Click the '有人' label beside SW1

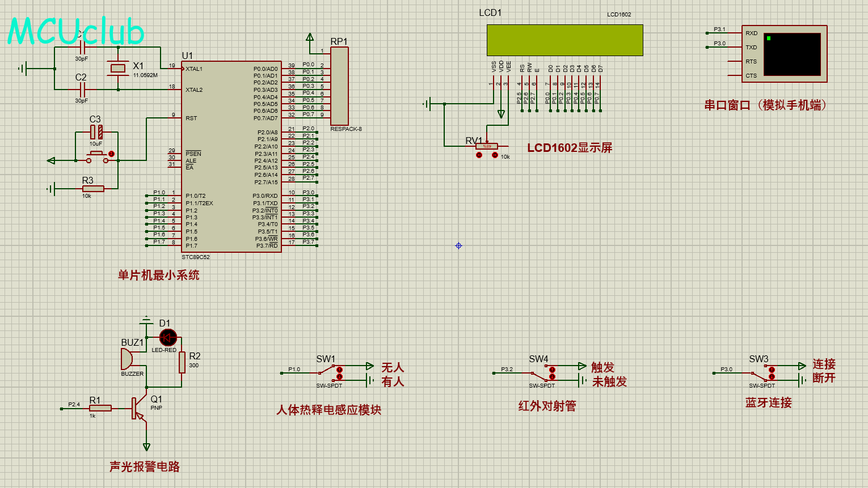(393, 381)
